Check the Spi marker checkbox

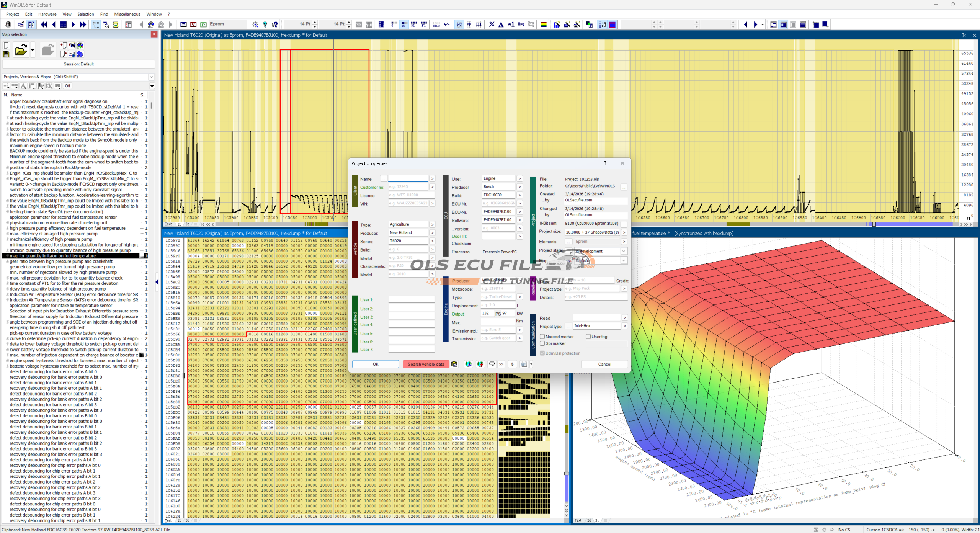click(x=542, y=343)
